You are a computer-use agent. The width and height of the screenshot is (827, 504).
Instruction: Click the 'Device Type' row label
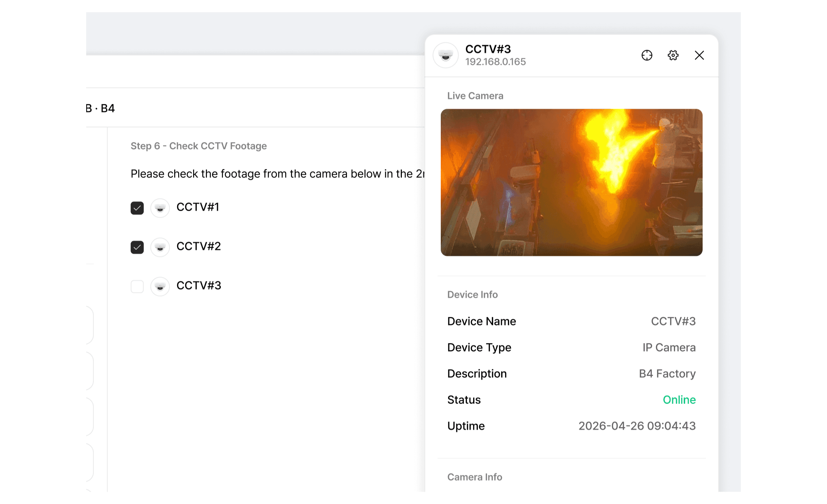point(479,347)
